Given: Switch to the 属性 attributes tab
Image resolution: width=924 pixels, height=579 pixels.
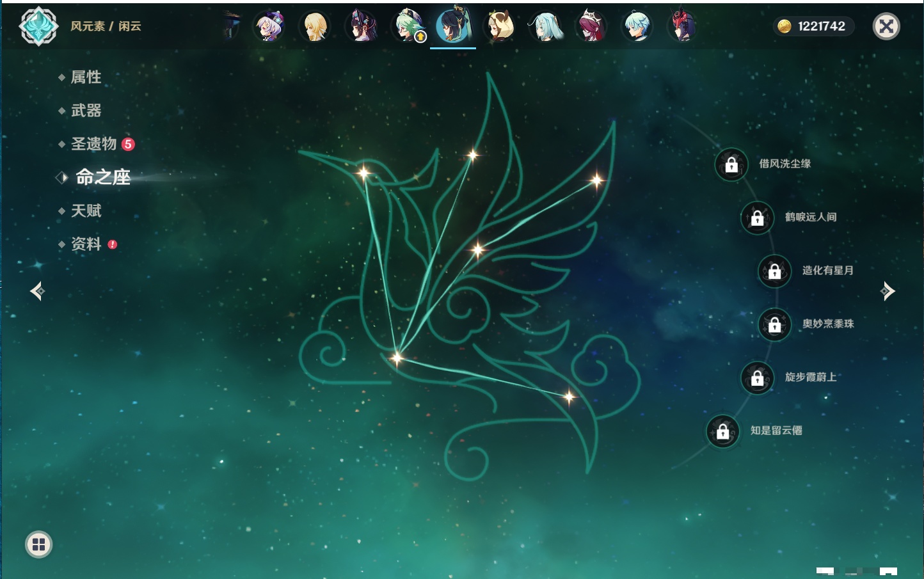Looking at the screenshot, I should (x=86, y=77).
